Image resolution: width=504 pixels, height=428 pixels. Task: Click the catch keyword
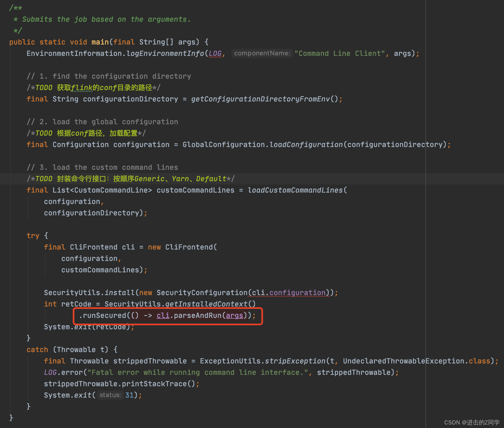tap(37, 350)
